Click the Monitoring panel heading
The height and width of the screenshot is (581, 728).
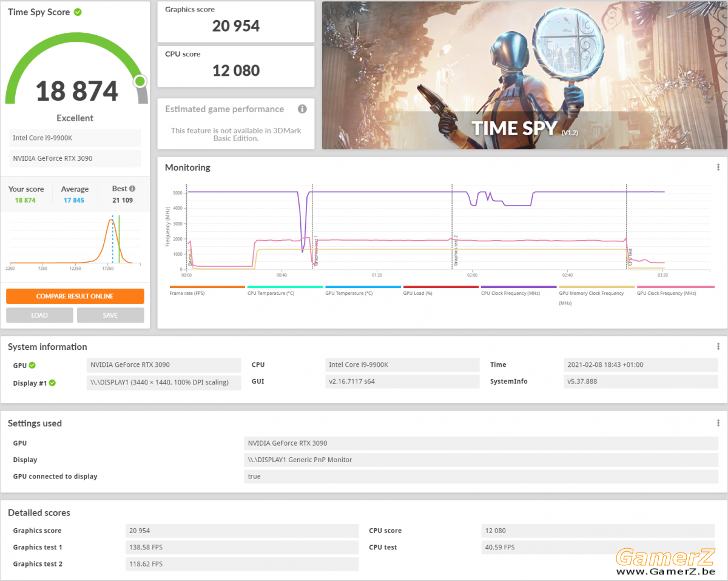[187, 167]
